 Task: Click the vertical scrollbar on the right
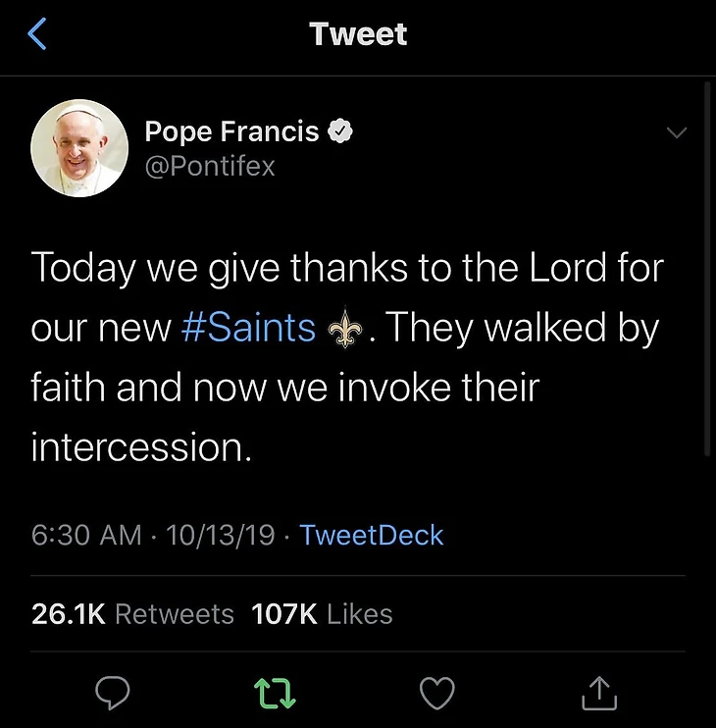tap(708, 265)
